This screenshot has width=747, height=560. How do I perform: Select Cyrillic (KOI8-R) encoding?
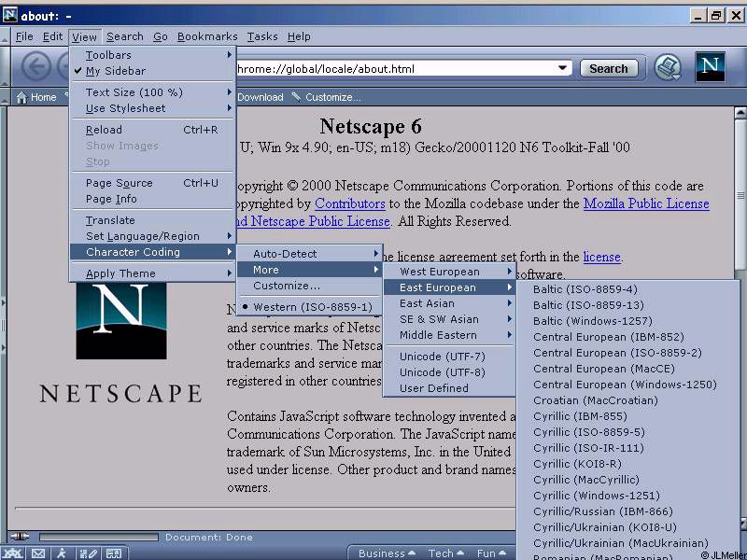(628, 464)
